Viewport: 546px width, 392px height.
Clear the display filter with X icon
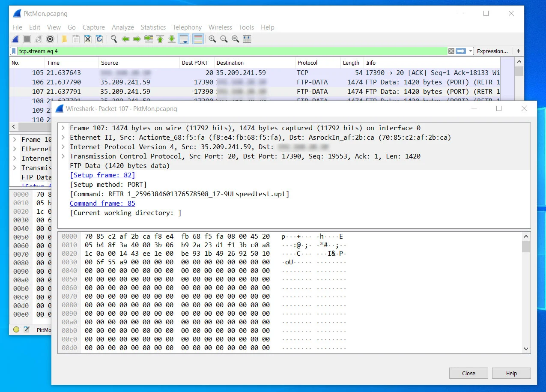click(x=451, y=51)
